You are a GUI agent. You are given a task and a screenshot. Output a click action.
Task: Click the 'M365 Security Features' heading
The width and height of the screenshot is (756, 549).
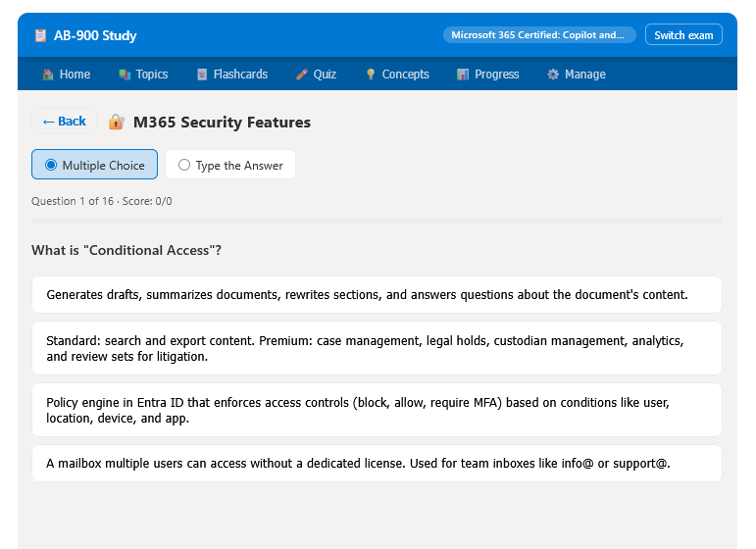(x=222, y=122)
